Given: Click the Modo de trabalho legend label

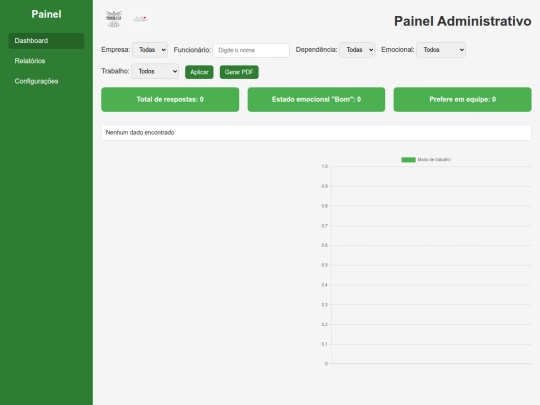Looking at the screenshot, I should click(434, 159).
